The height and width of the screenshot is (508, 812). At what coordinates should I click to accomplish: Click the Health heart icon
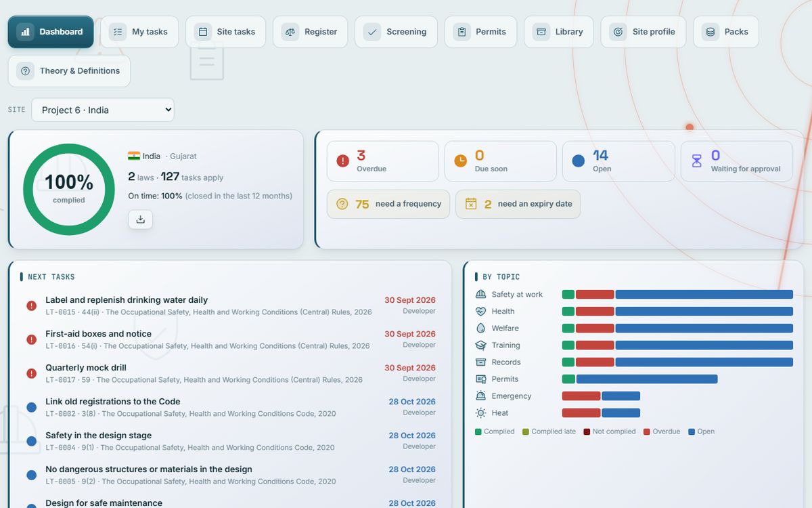(x=481, y=312)
